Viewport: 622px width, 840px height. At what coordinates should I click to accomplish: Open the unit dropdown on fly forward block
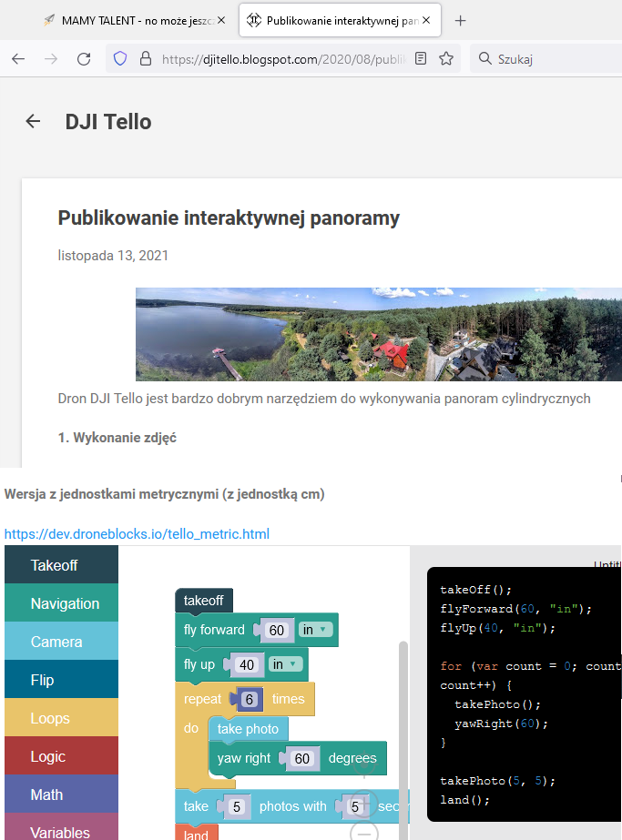[317, 630]
